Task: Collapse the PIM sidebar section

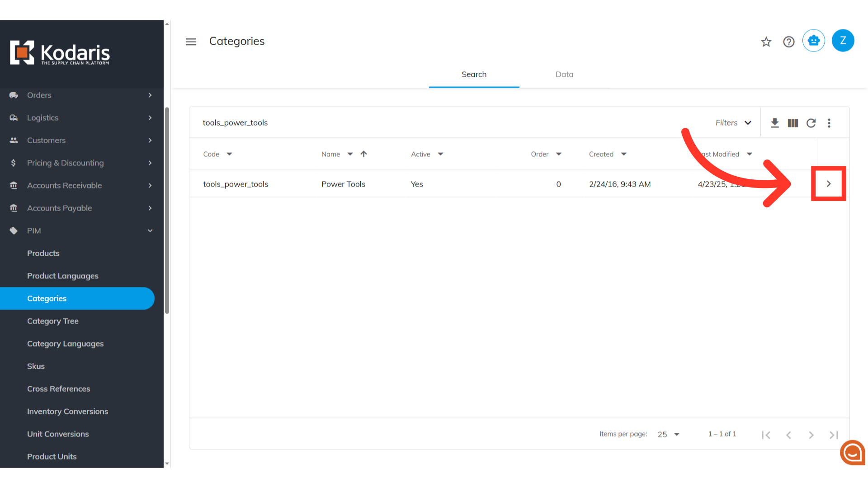Action: (150, 230)
